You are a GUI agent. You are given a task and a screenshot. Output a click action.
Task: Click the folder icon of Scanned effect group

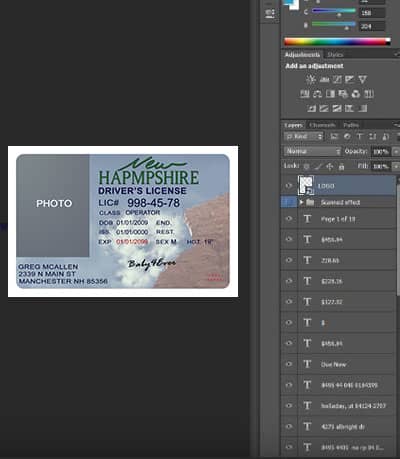310,202
